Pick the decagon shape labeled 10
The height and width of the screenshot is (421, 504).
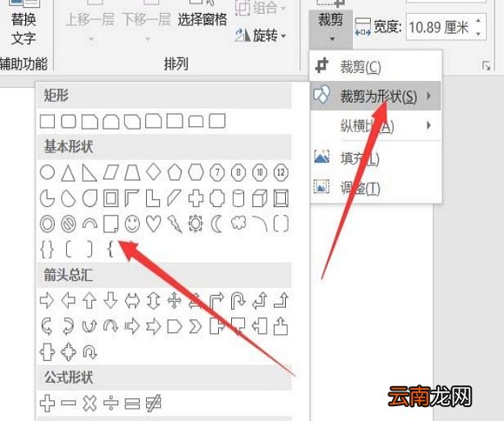260,172
